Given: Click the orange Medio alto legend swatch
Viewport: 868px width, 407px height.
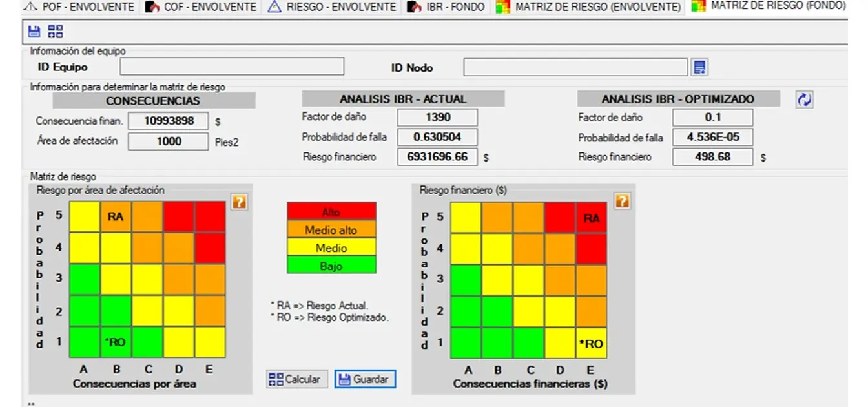Looking at the screenshot, I should click(331, 230).
